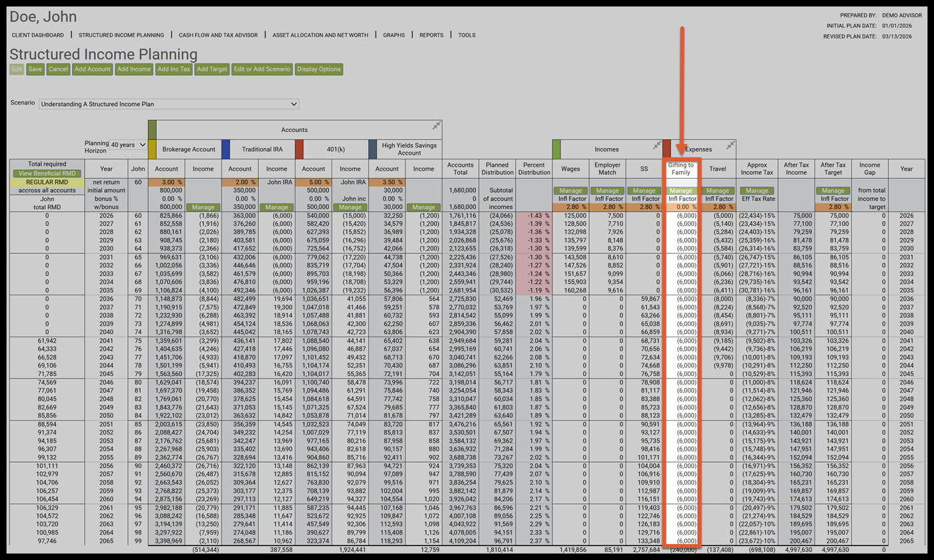Image resolution: width=934 pixels, height=560 pixels.
Task: Click the red 401(k) color swatch
Action: coord(299,149)
